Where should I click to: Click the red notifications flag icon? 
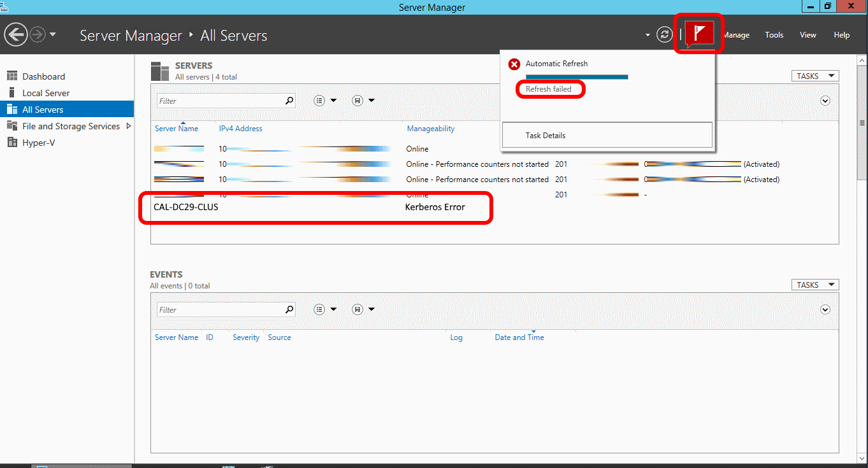(x=699, y=33)
